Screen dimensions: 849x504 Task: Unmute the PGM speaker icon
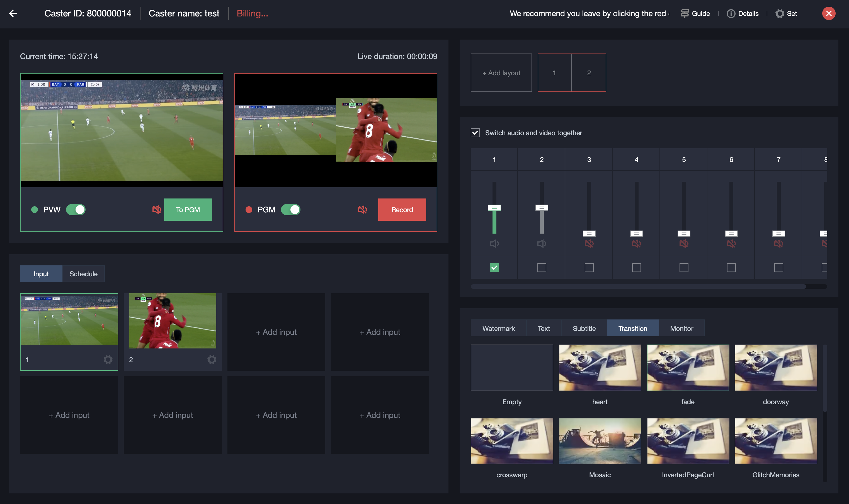tap(362, 210)
